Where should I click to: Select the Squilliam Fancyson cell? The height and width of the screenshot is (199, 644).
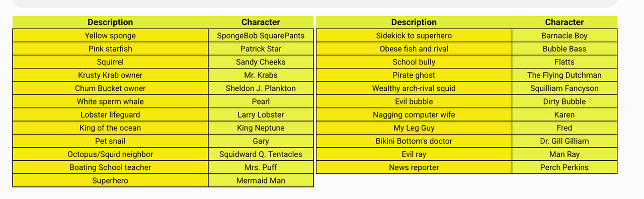[x=565, y=88]
